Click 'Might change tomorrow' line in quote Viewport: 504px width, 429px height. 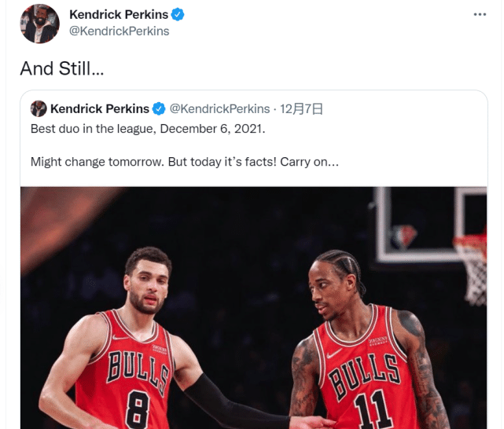pyautogui.click(x=185, y=162)
